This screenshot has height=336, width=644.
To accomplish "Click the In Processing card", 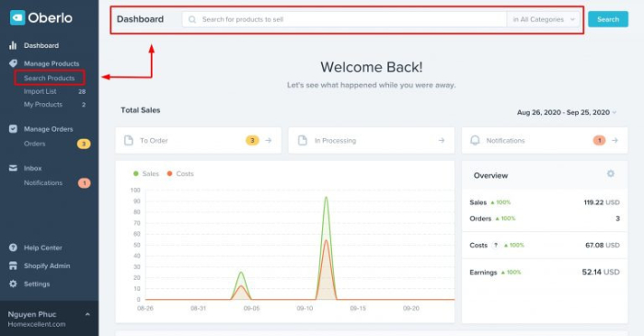I will click(372, 141).
